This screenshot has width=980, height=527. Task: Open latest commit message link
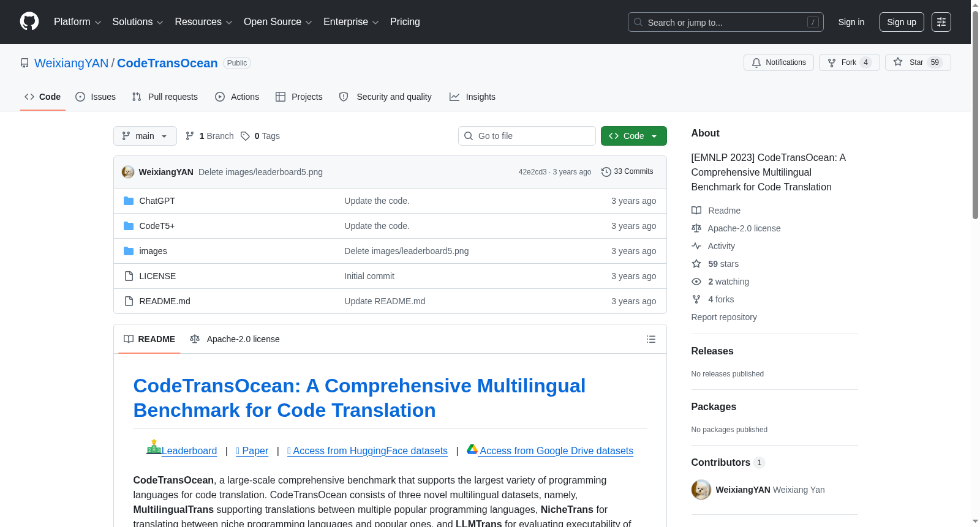pyautogui.click(x=260, y=172)
